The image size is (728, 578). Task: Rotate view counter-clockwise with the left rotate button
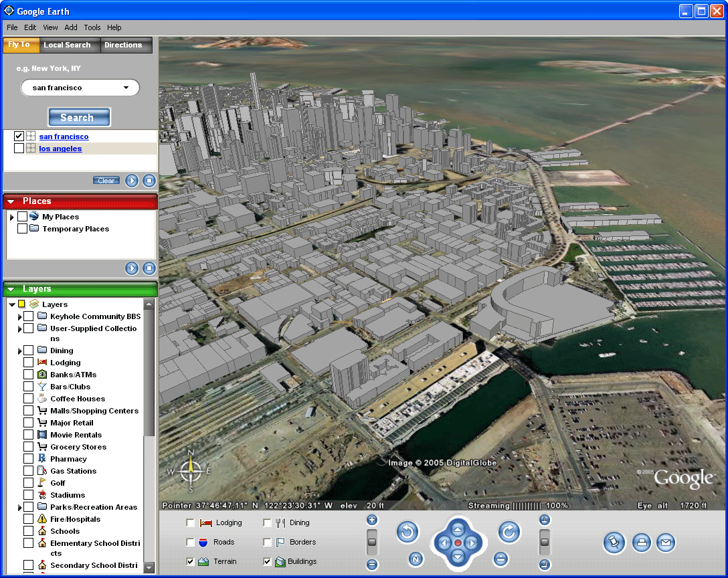pos(407,533)
